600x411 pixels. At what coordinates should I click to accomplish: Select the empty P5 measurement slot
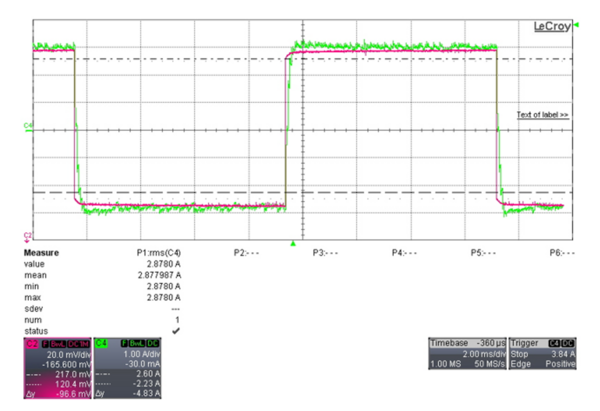pos(484,253)
